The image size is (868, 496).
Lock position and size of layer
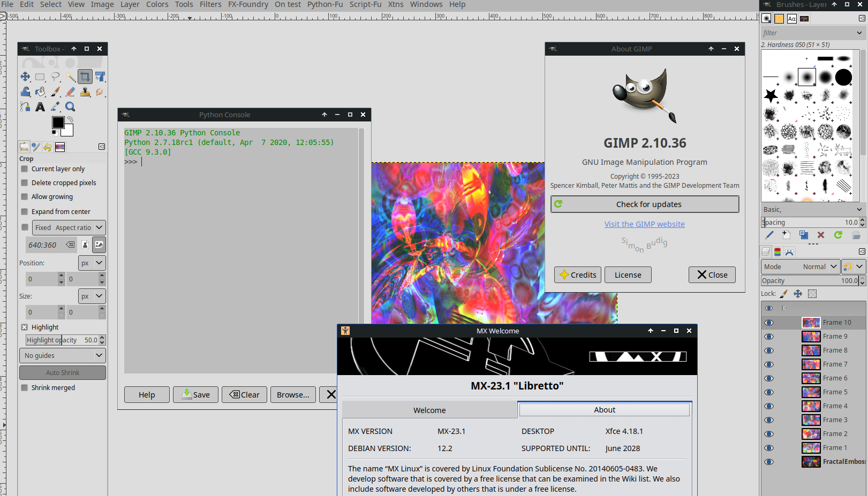(798, 294)
